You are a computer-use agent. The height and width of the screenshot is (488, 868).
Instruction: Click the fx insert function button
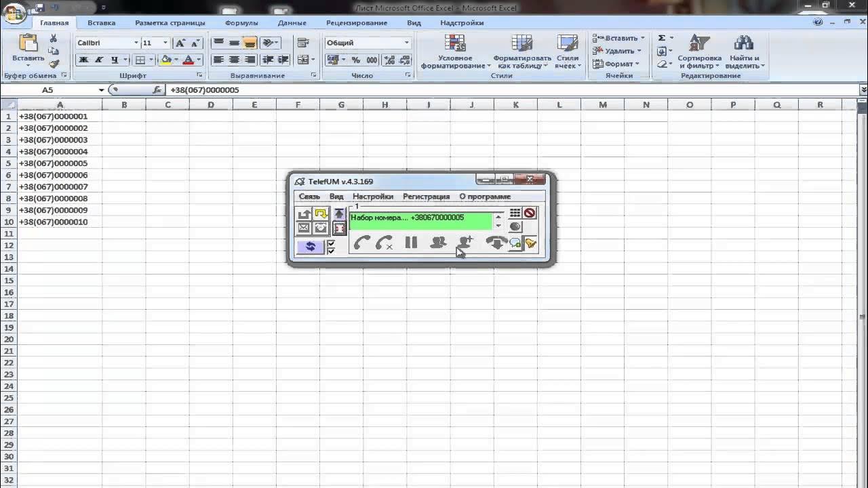157,89
